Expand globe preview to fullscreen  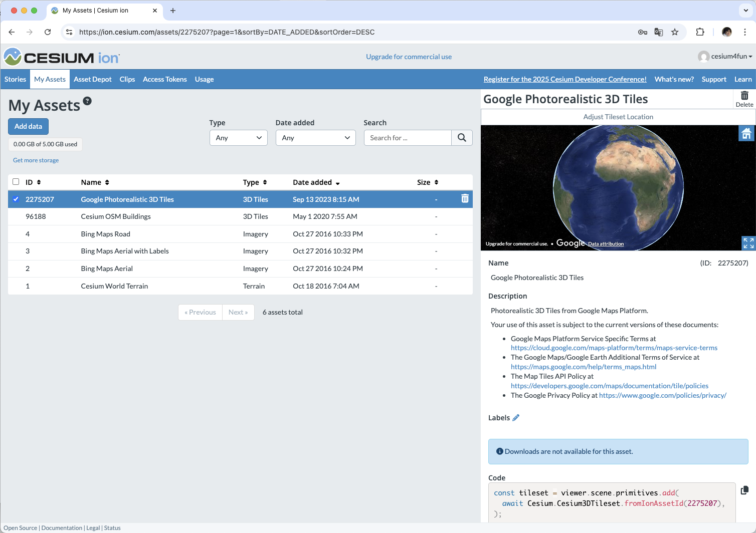pos(748,243)
